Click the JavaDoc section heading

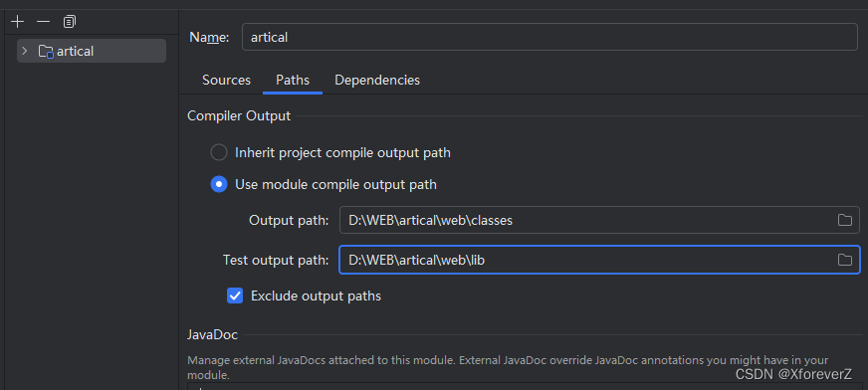pyautogui.click(x=213, y=334)
